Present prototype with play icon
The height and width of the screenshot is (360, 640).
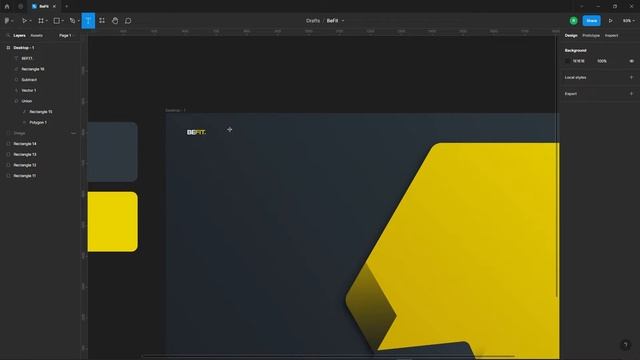[611, 20]
